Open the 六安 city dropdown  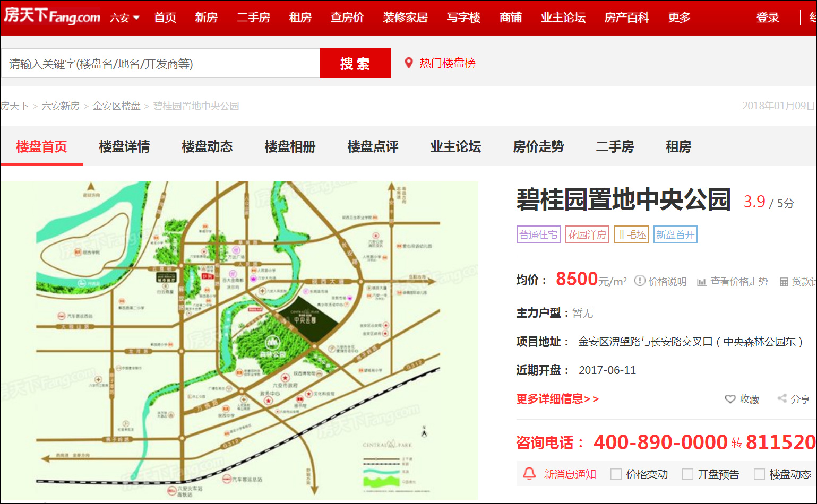[125, 18]
